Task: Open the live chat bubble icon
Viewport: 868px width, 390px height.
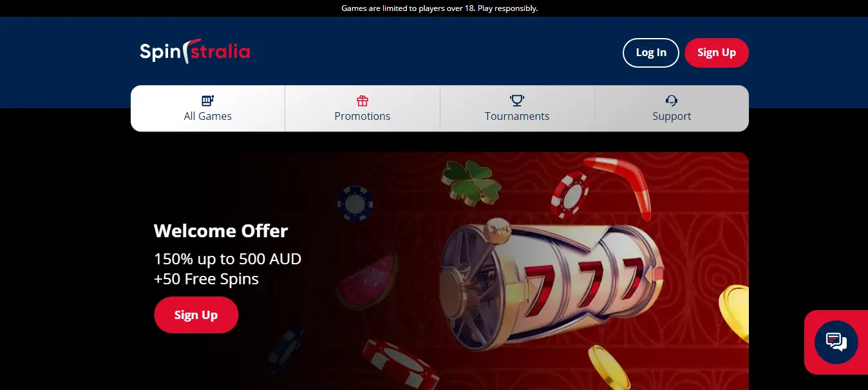Action: (x=836, y=342)
